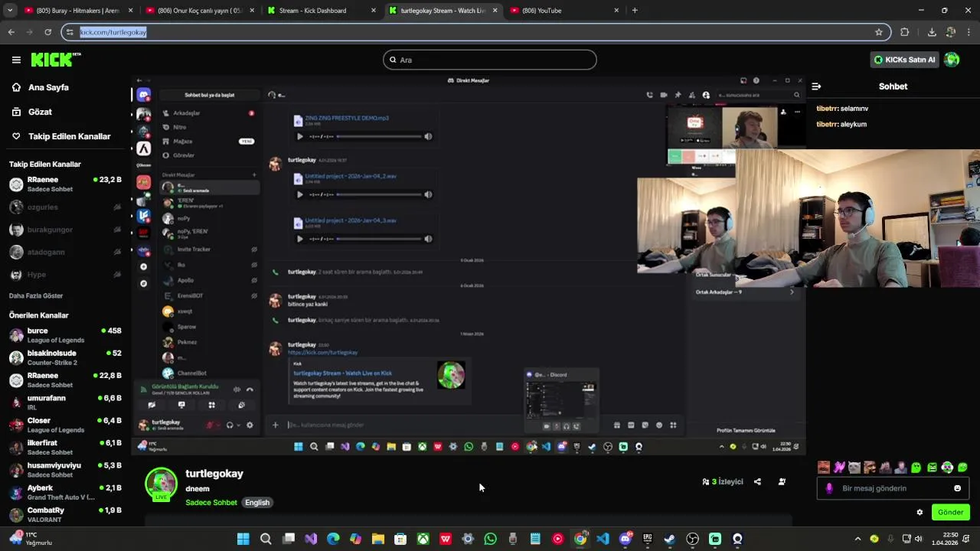
Task: Click the 3 İzleyici viewer count
Action: tap(723, 481)
